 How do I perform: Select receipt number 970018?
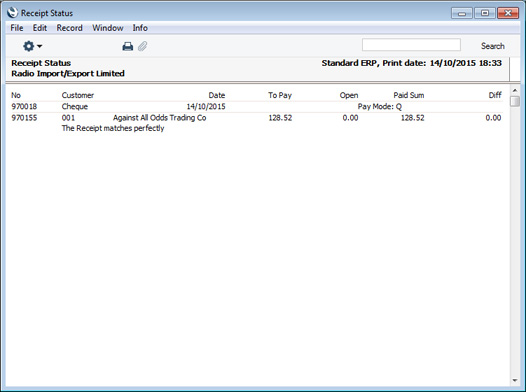(x=24, y=107)
